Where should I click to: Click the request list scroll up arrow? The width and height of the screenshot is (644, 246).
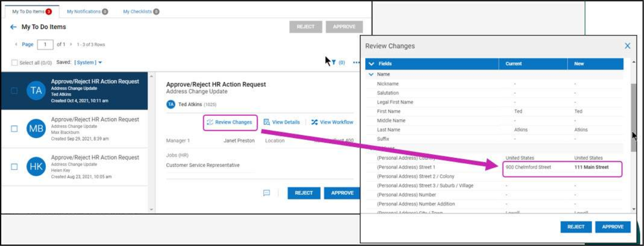tap(151, 76)
